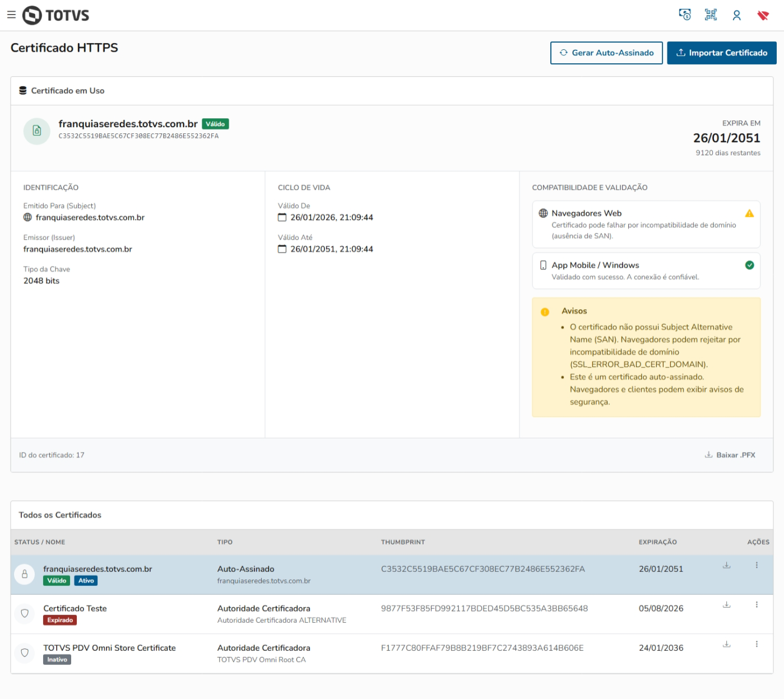Click Gerar Auto-Assinado button
Viewport: 784px width, 699px height.
(x=606, y=53)
